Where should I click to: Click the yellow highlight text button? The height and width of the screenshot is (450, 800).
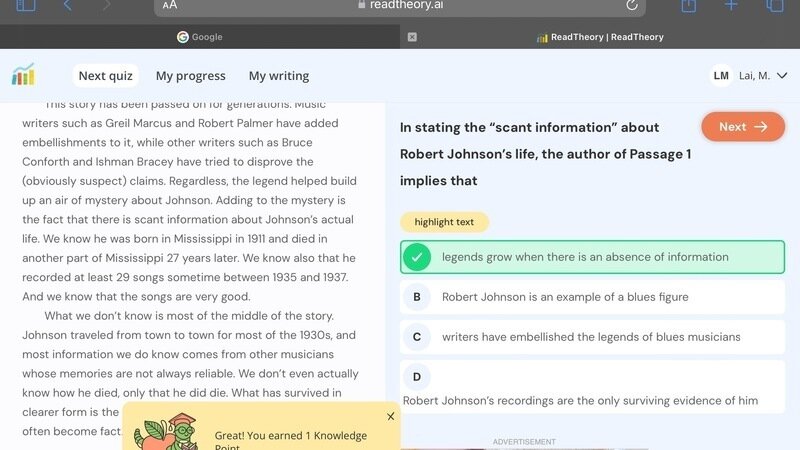(x=444, y=222)
